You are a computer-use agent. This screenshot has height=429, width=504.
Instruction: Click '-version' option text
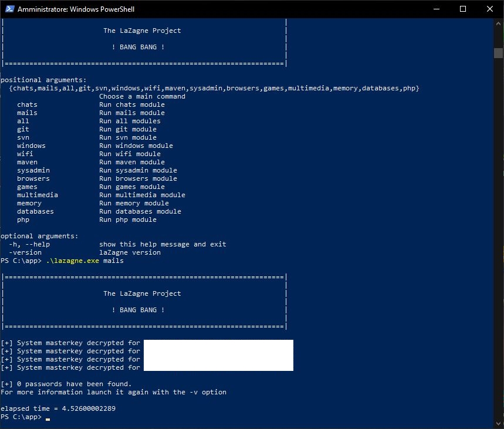point(25,252)
